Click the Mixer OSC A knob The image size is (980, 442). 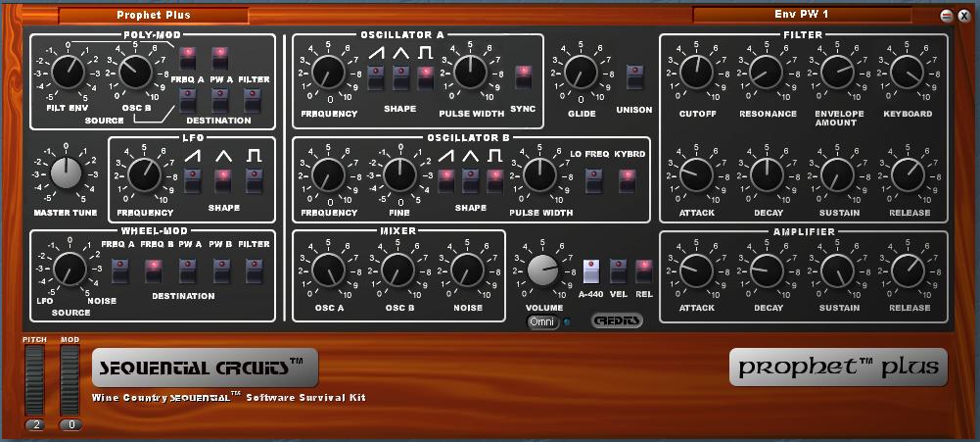(328, 270)
